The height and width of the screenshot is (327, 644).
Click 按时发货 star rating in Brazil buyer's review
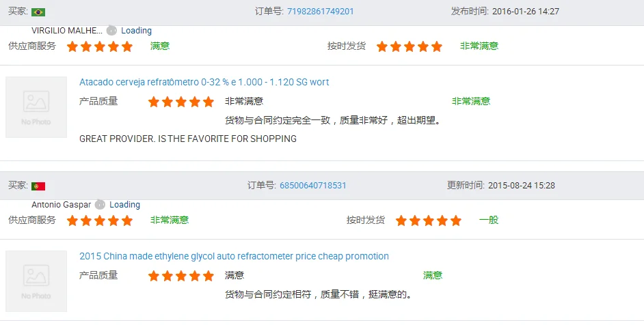[x=410, y=46]
